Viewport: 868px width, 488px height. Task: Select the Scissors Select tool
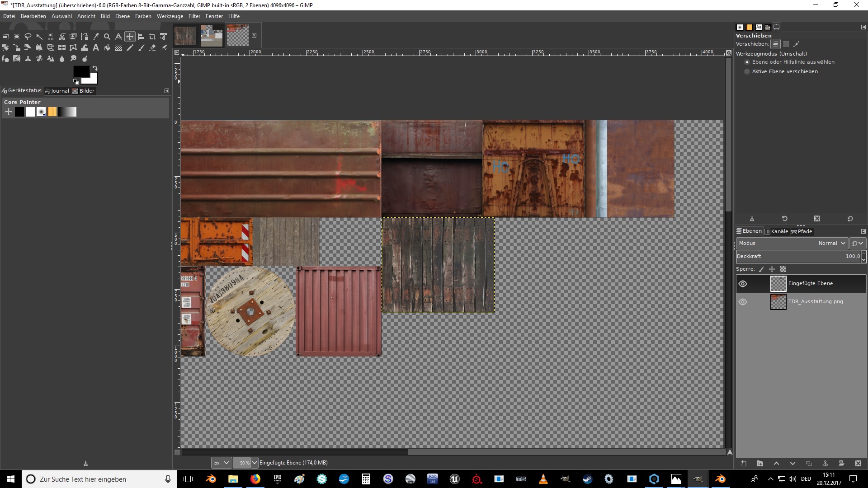click(62, 37)
